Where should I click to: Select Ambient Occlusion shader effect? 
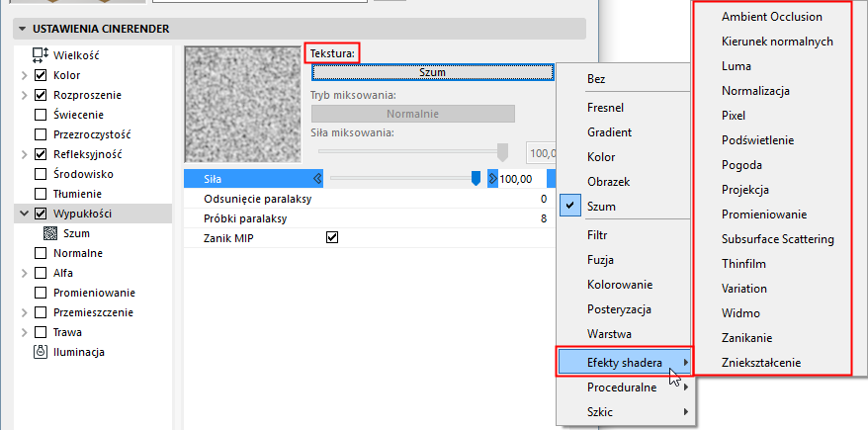[x=772, y=17]
